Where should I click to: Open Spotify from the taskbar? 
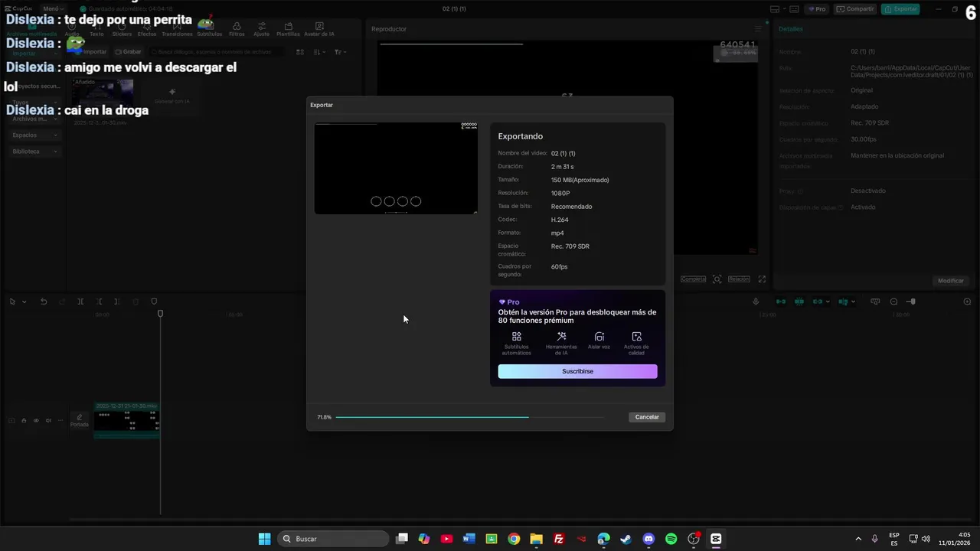pyautogui.click(x=671, y=539)
